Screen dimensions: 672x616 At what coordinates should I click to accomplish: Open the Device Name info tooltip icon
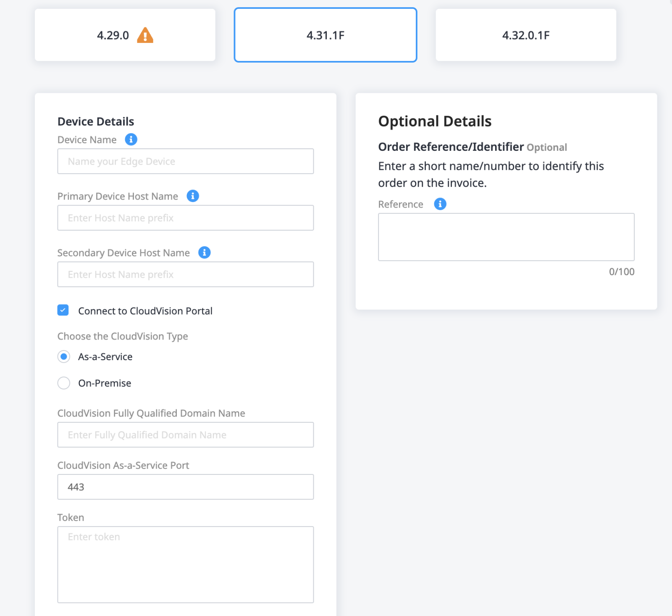pyautogui.click(x=131, y=140)
